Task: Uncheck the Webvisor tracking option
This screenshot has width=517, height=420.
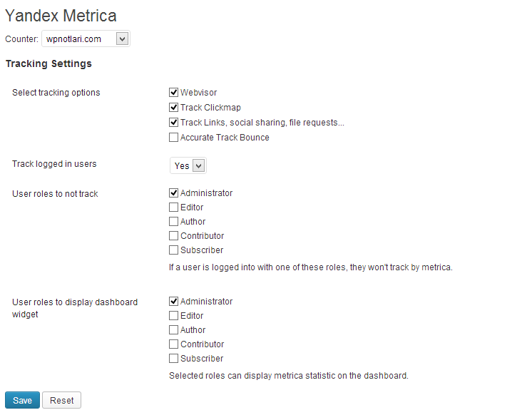Action: click(x=173, y=92)
